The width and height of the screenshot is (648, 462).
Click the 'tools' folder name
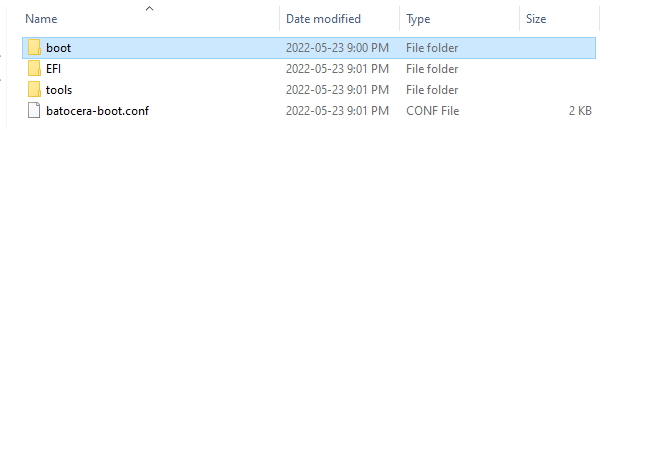tap(59, 90)
